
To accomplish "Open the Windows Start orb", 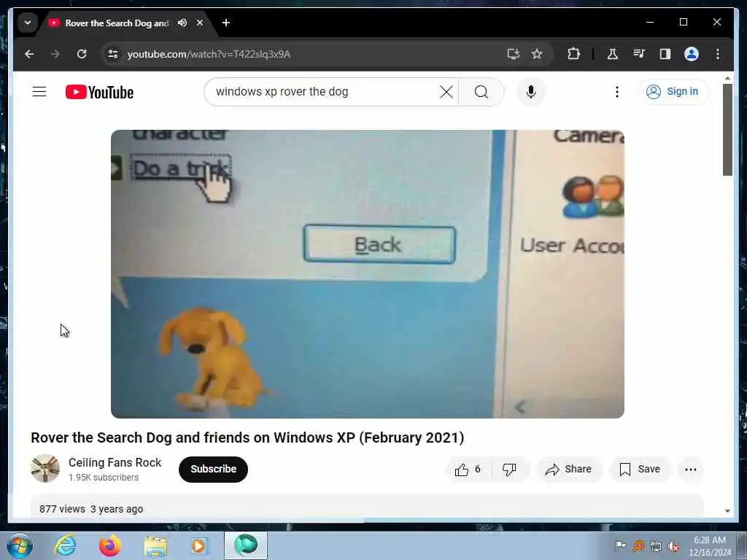I will pyautogui.click(x=20, y=545).
